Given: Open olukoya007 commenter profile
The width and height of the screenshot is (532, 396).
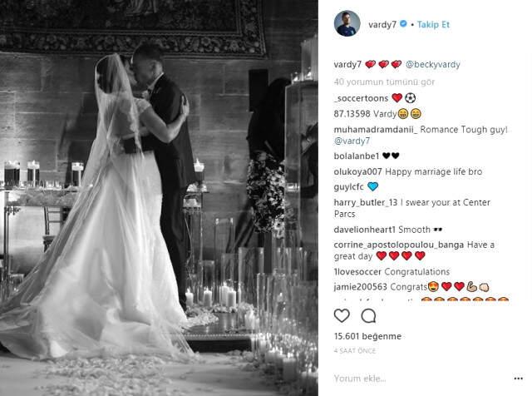Looking at the screenshot, I should (358, 171).
